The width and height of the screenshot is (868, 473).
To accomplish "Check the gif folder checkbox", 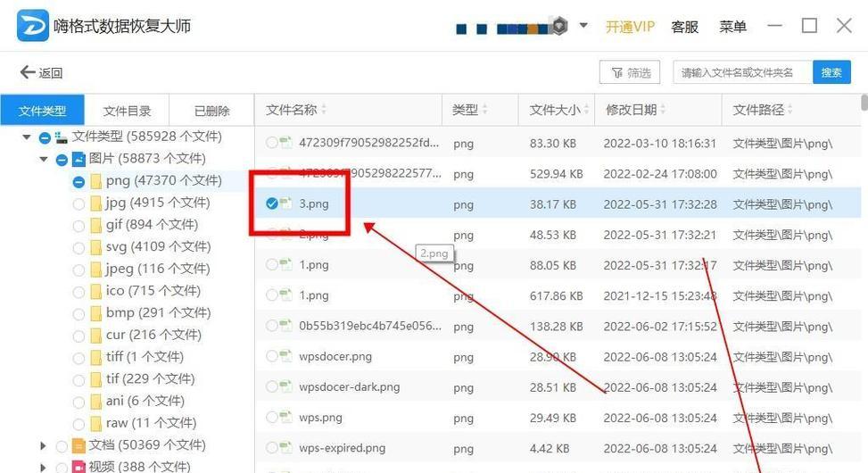I will click(x=79, y=226).
